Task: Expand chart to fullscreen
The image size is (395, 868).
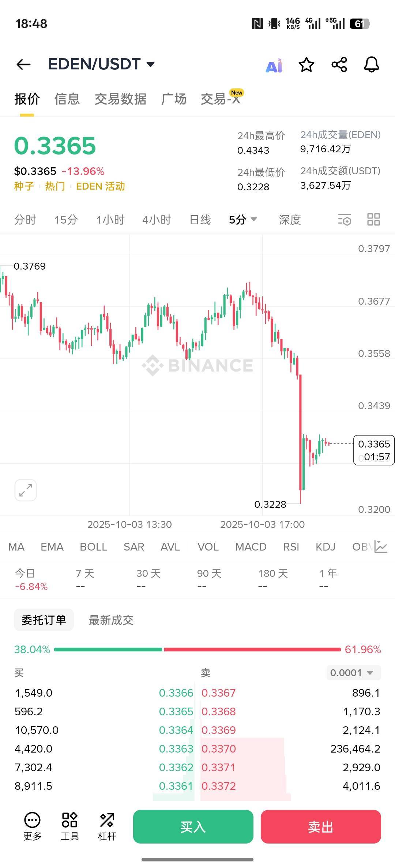Action: coord(26,490)
